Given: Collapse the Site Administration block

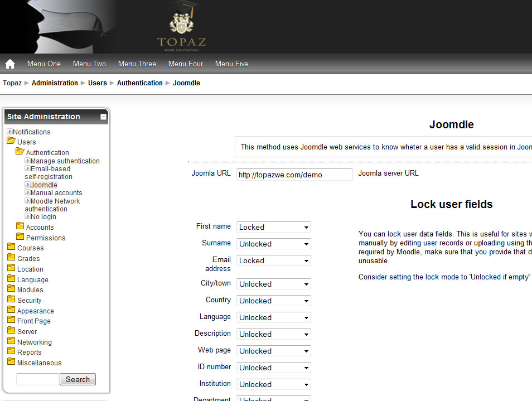Looking at the screenshot, I should [x=103, y=117].
